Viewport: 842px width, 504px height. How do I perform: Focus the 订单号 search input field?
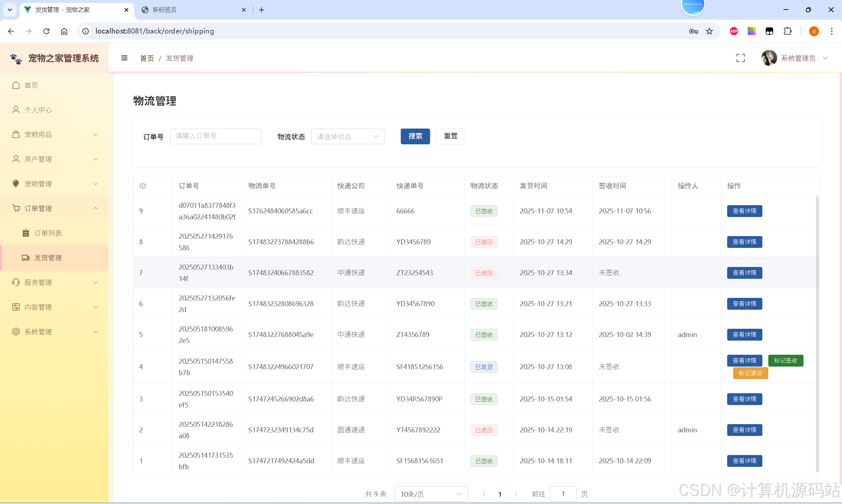pyautogui.click(x=216, y=136)
